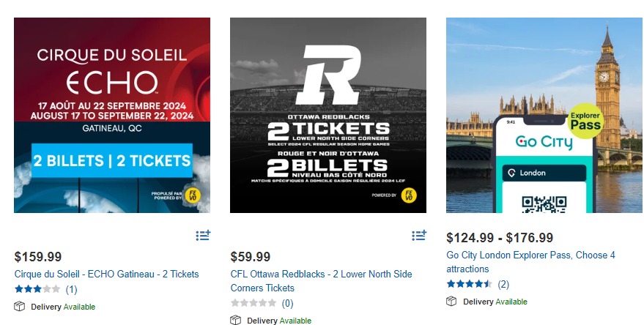Open Cirque du Soleil ECHO Gatineau product link
This screenshot has height=325, width=644.
(106, 274)
